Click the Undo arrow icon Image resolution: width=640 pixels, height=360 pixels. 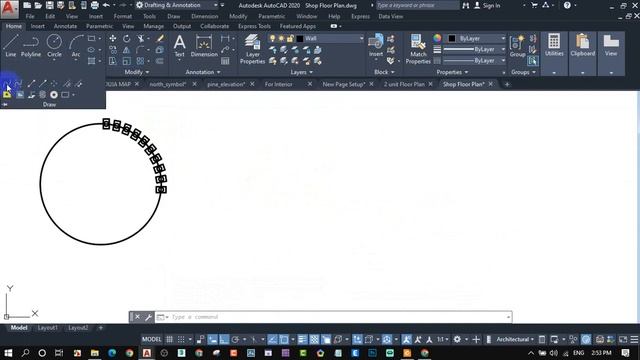[x=106, y=5]
